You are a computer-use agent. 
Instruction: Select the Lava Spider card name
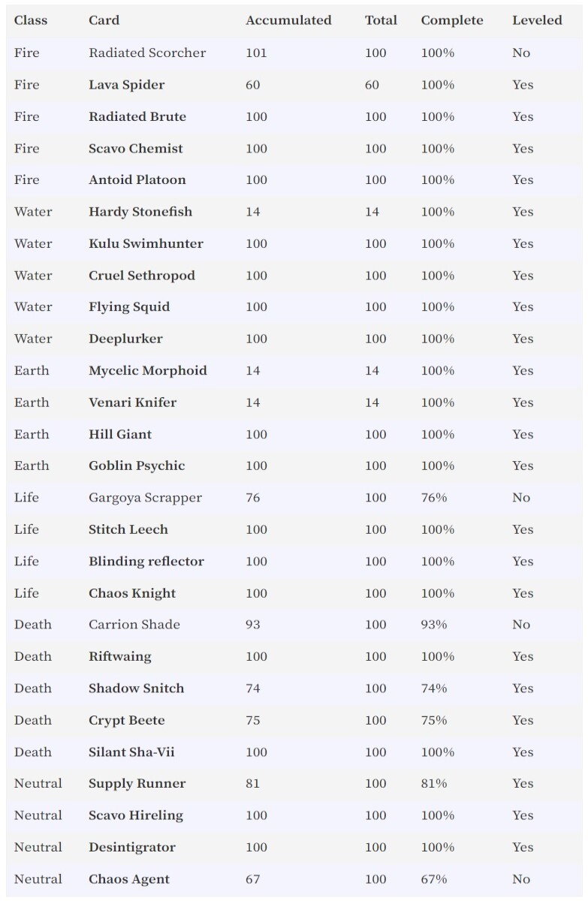126,85
